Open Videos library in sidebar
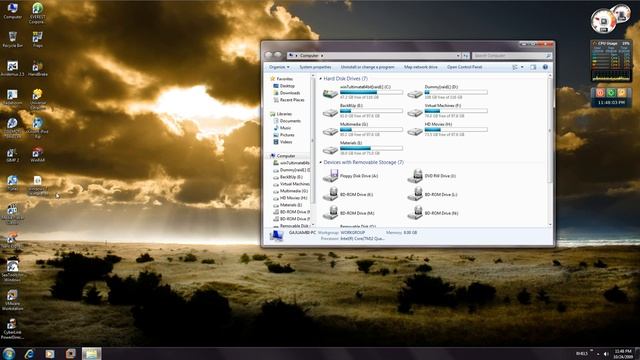640x360 pixels. click(x=282, y=142)
